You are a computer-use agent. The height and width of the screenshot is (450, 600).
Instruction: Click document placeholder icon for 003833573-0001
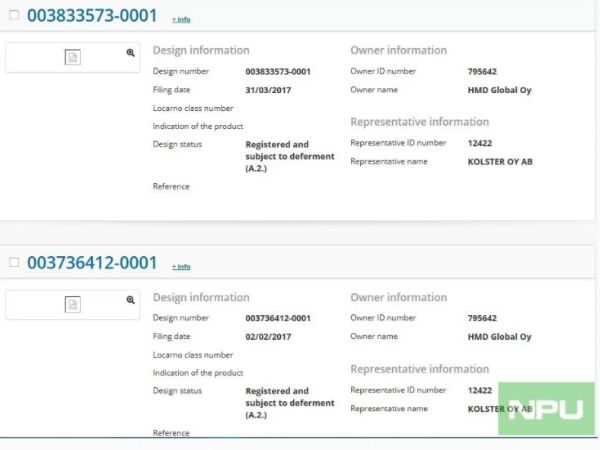coord(73,57)
